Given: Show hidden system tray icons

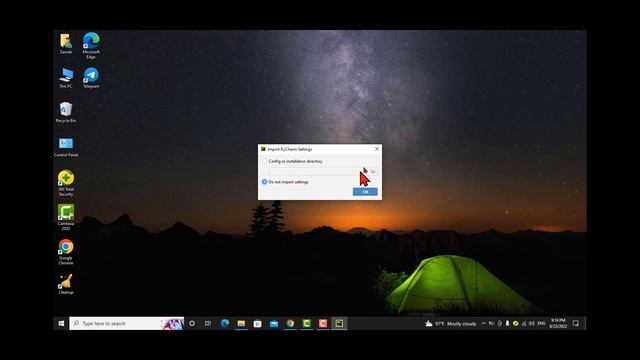Looking at the screenshot, I should click(484, 323).
